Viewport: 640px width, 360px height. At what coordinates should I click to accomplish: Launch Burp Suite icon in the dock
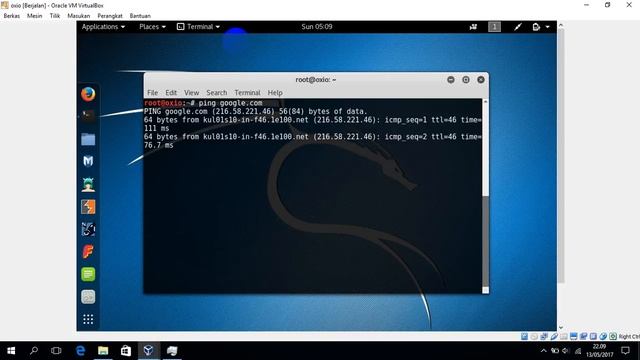pos(88,207)
